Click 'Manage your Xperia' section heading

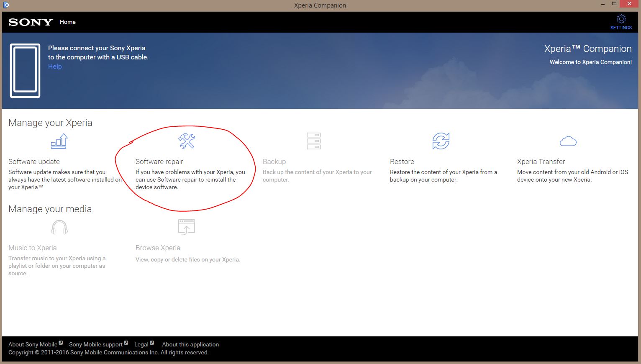pyautogui.click(x=50, y=123)
